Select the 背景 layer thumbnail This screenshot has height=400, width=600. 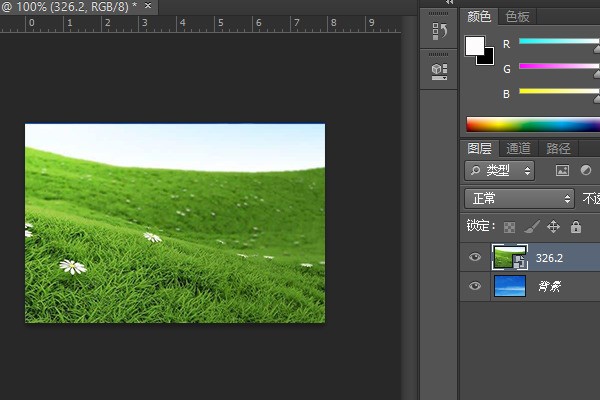(x=510, y=286)
